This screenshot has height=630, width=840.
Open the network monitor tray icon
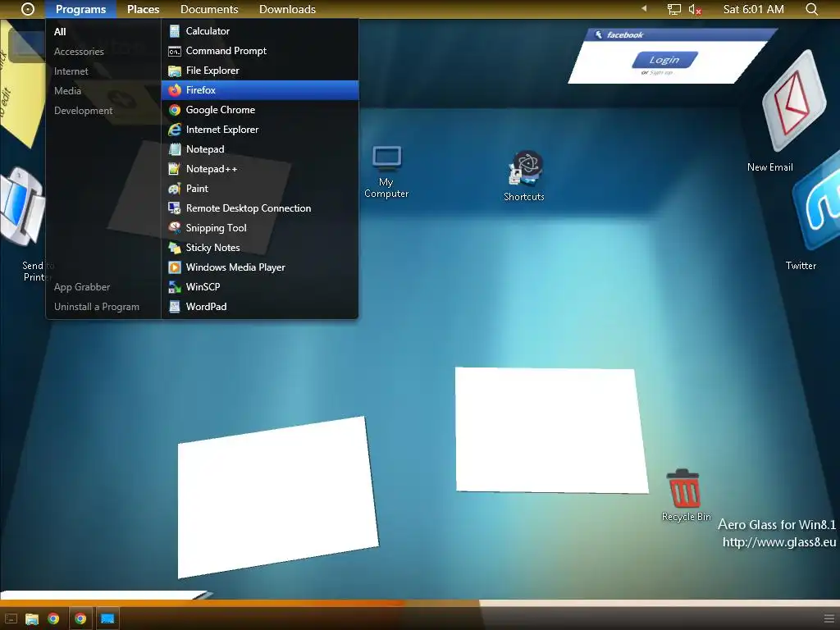tap(674, 9)
